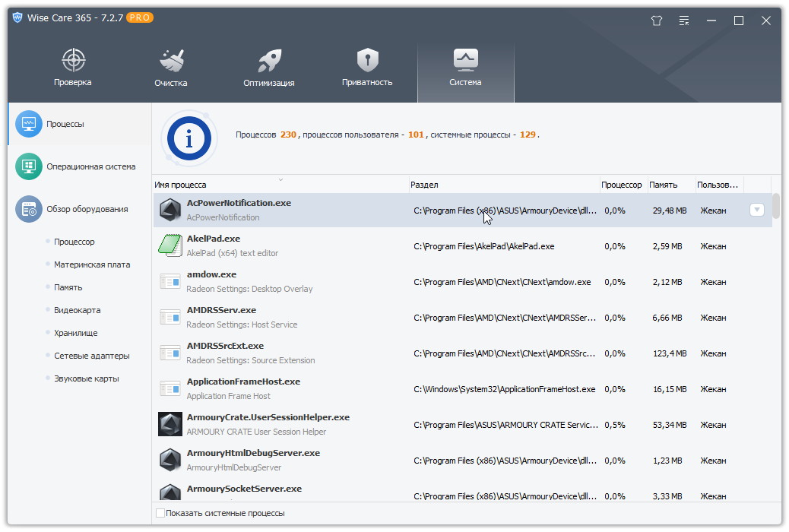Switch to the Очистка tab

171,68
